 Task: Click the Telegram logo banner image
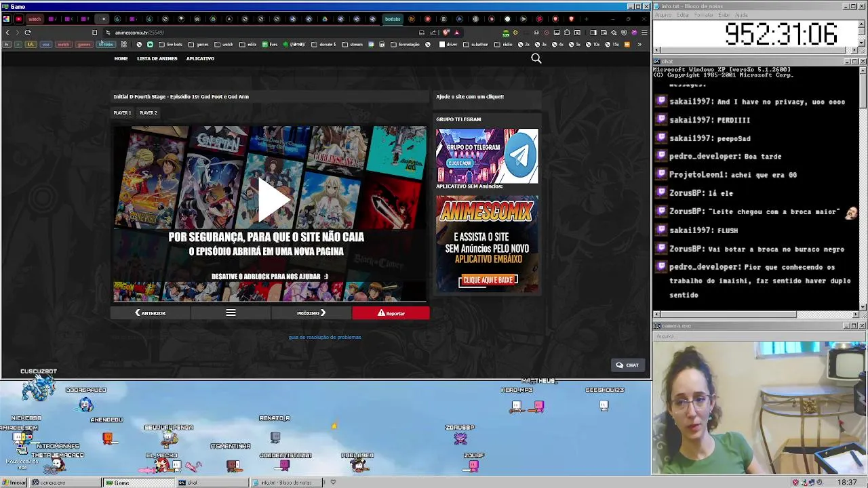click(x=487, y=156)
